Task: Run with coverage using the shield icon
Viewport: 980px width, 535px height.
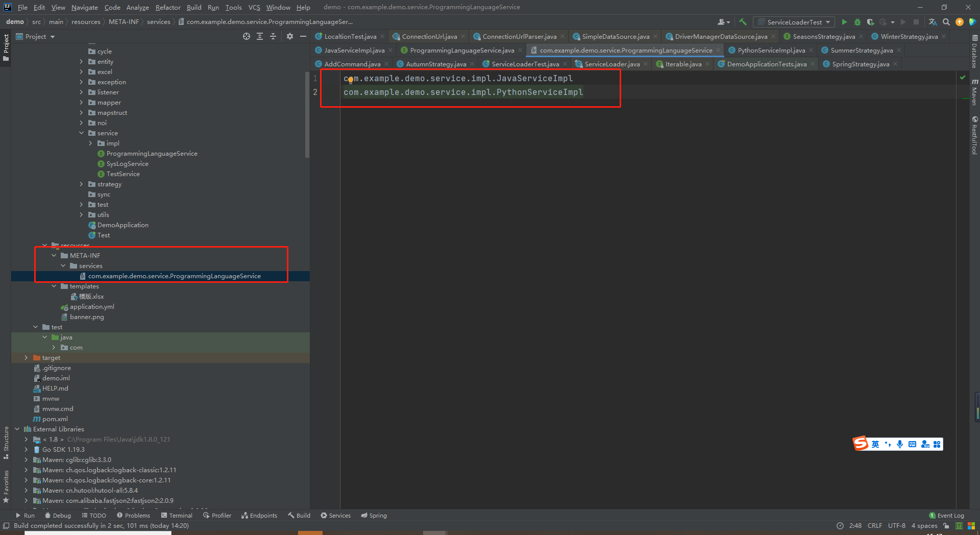Action: 870,22
